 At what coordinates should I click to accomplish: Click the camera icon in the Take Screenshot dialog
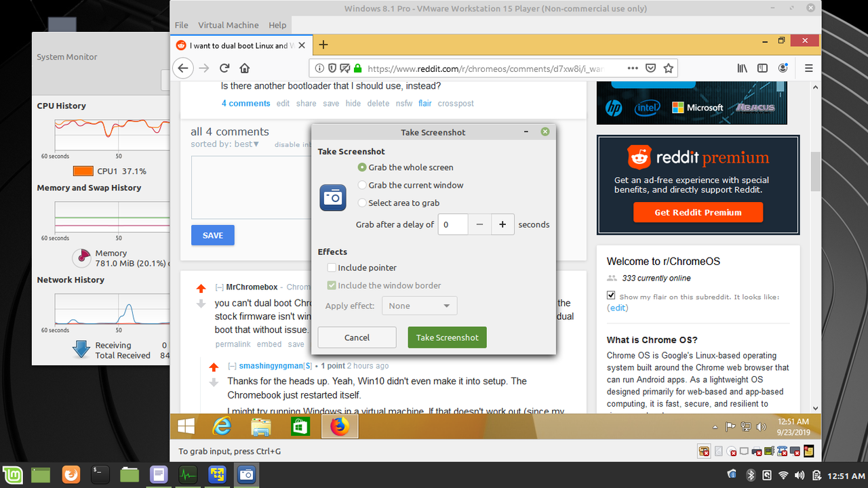point(332,199)
